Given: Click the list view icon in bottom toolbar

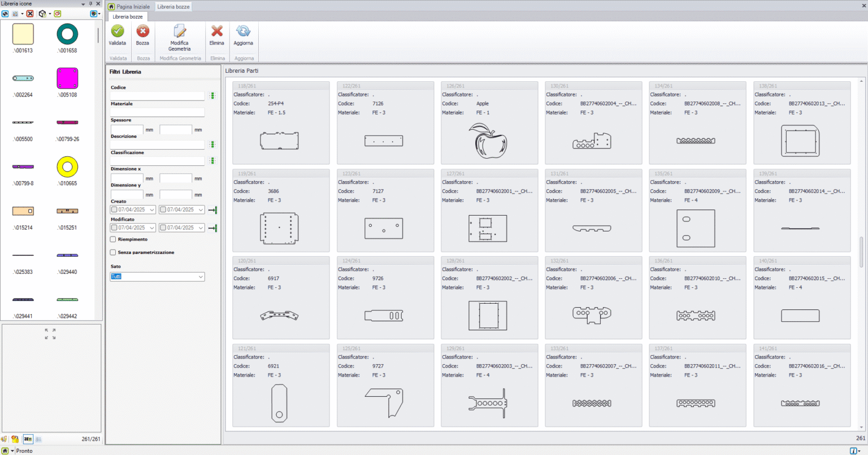Looking at the screenshot, I should pos(38,439).
